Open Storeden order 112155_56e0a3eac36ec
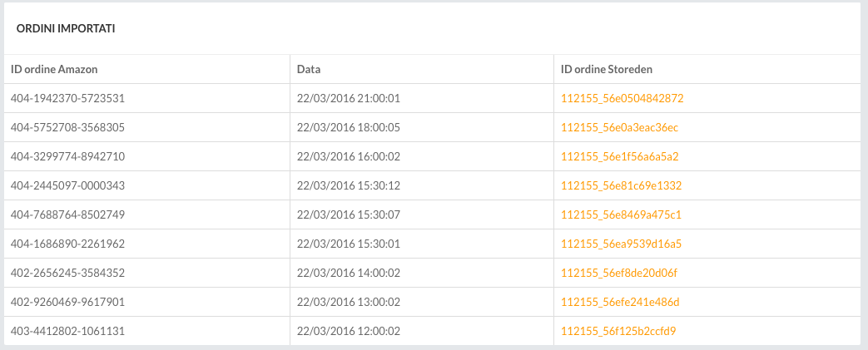868x350 pixels. coord(619,127)
